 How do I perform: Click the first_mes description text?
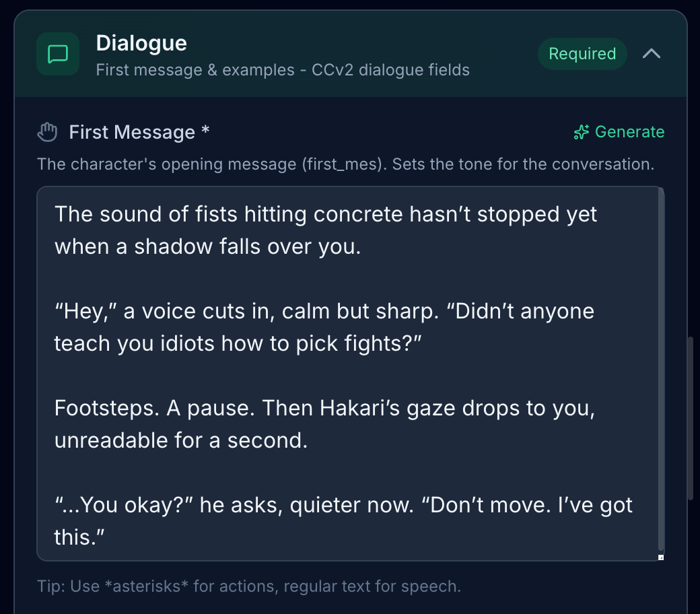pos(345,164)
